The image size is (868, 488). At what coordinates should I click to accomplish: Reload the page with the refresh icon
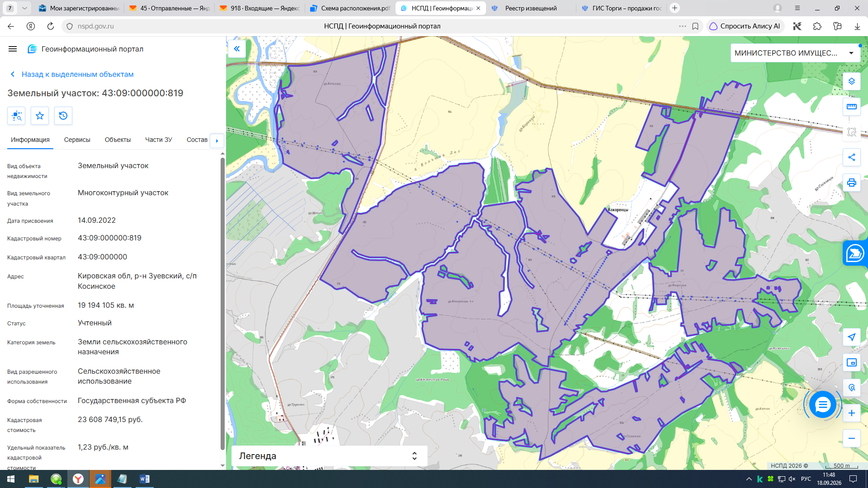coord(51,26)
